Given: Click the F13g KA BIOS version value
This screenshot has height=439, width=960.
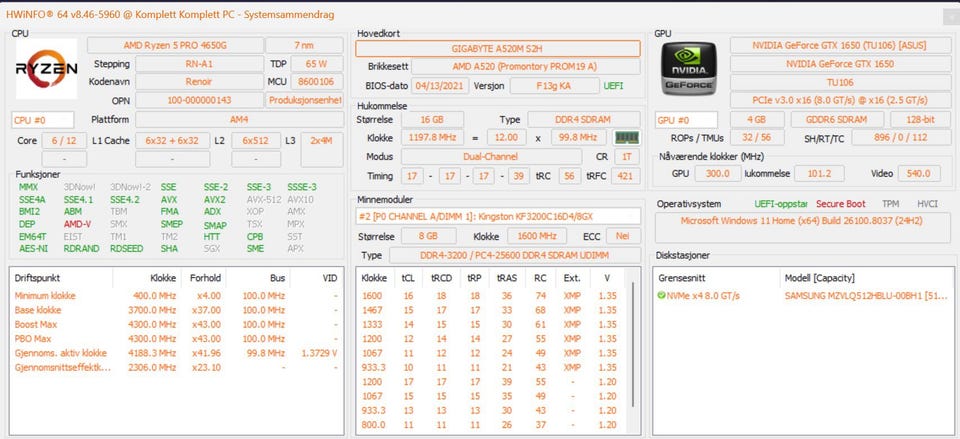Looking at the screenshot, I should coord(554,86).
